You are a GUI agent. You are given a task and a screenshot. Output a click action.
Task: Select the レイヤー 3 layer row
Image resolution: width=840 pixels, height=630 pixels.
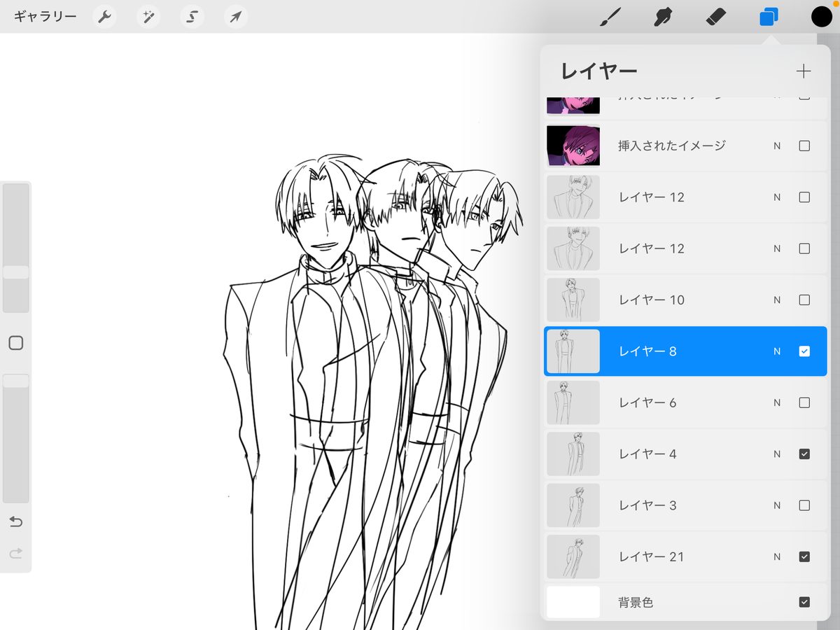pos(672,505)
